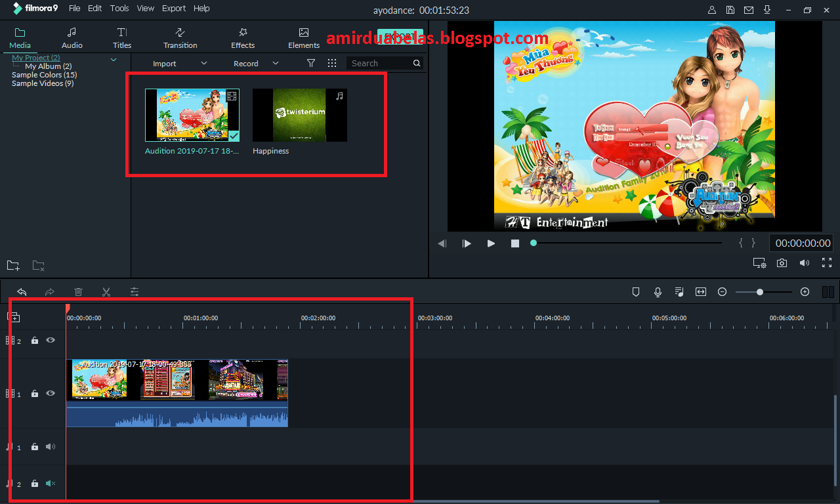The width and height of the screenshot is (840, 504).
Task: Lock audio track 1
Action: [35, 447]
